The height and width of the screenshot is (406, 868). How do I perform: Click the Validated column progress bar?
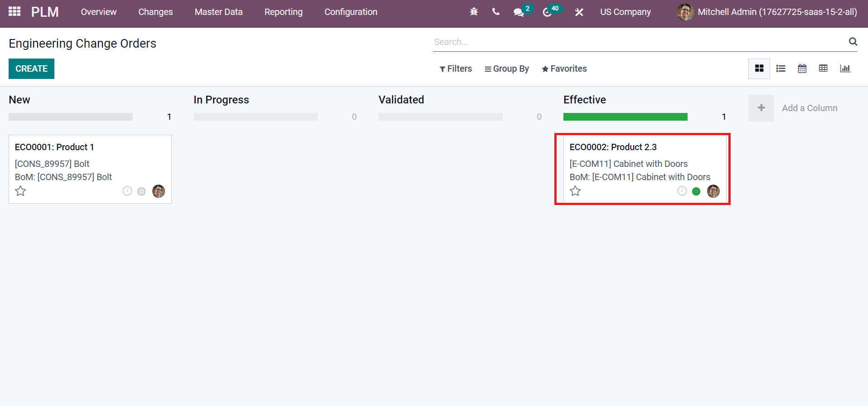point(441,117)
